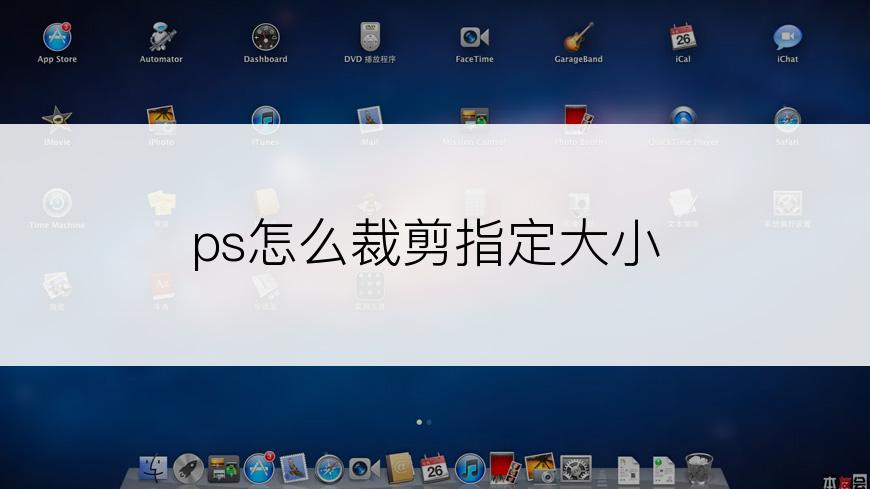
Task: Open Mission Control in Launchpad grid
Action: 474,119
